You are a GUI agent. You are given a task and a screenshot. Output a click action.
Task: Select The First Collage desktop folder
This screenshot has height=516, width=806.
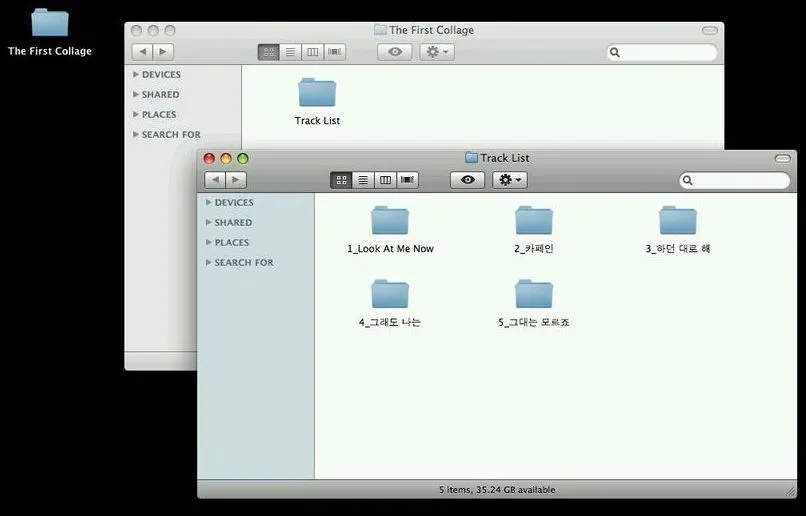click(49, 24)
